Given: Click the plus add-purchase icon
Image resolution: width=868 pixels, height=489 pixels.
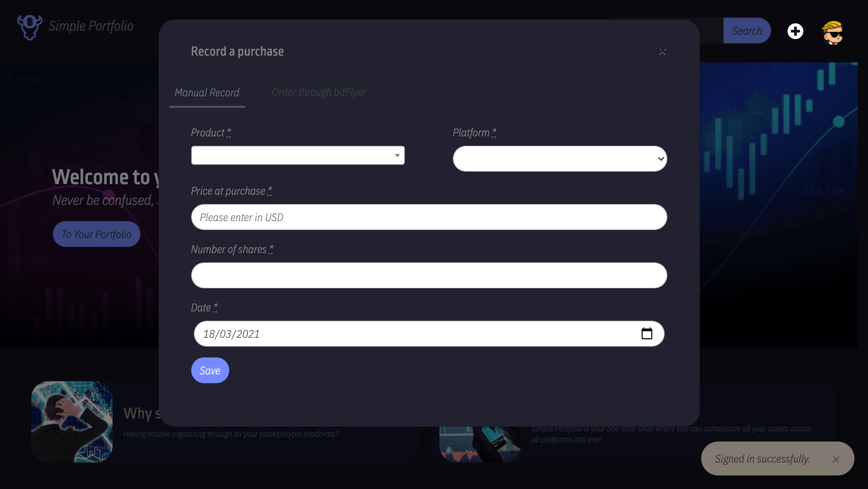Looking at the screenshot, I should tap(795, 31).
